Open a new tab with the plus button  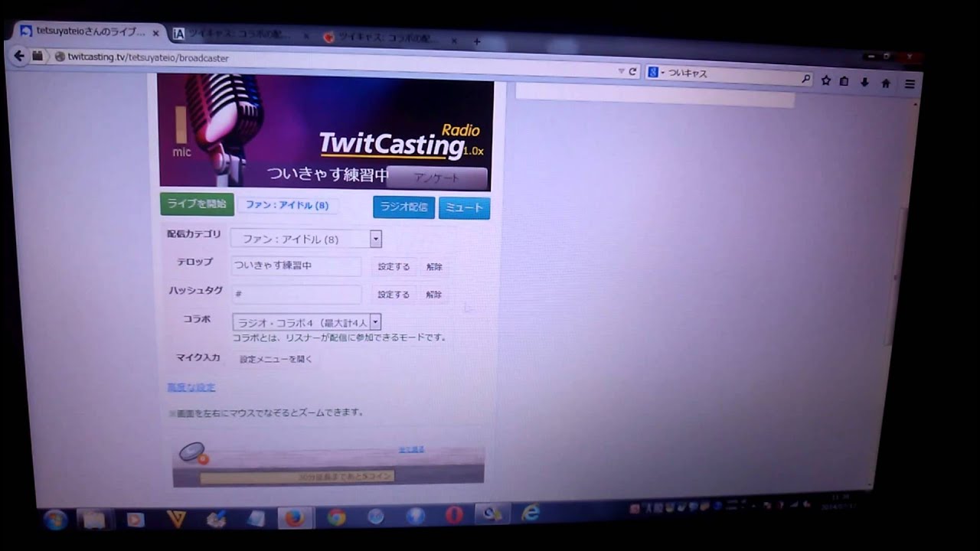[476, 41]
